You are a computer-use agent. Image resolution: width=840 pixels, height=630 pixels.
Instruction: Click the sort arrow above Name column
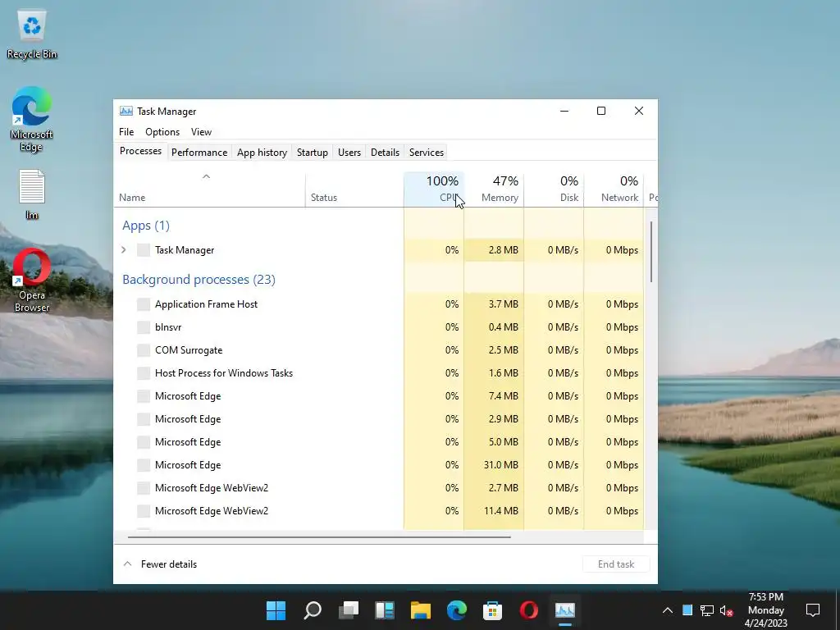206,176
